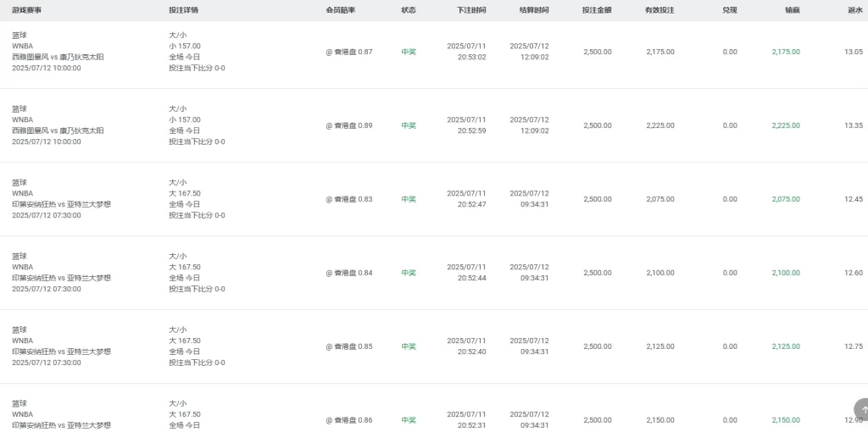Click the green win amount 2,125.00
Viewport: 868px width, 432px height.
[x=786, y=346]
